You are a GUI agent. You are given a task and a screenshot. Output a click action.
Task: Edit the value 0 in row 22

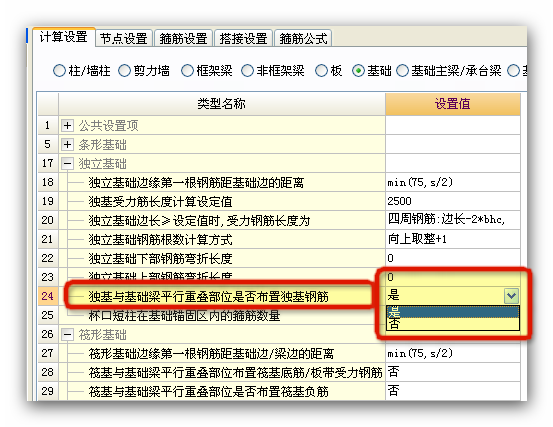click(453, 258)
